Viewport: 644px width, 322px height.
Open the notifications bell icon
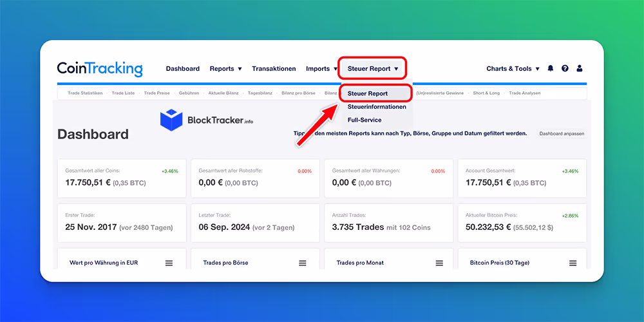551,69
